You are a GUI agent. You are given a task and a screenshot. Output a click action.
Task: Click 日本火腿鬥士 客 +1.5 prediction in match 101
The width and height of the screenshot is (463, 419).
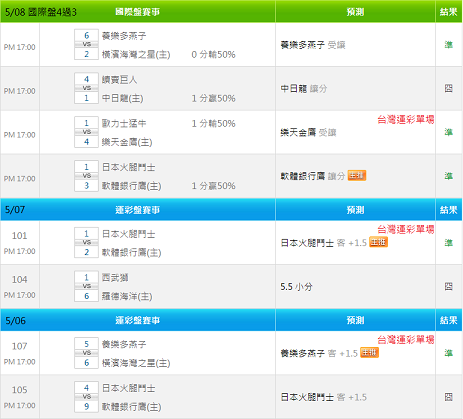point(323,243)
